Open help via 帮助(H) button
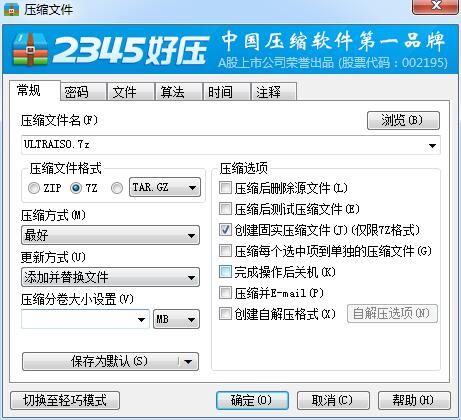 point(414,400)
